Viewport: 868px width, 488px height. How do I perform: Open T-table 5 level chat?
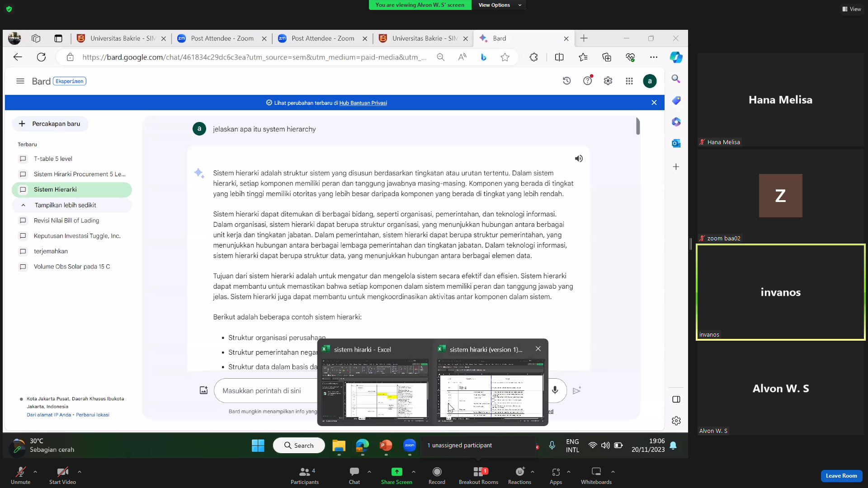coord(72,159)
